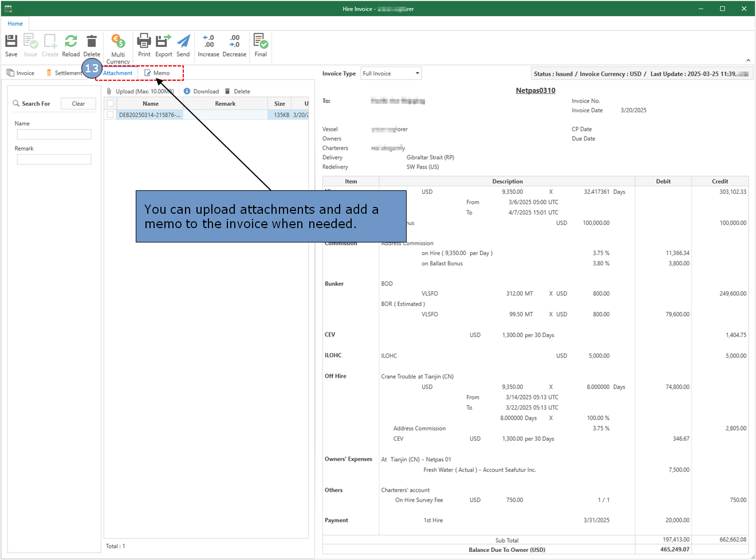Increase decimal places

pyautogui.click(x=208, y=41)
